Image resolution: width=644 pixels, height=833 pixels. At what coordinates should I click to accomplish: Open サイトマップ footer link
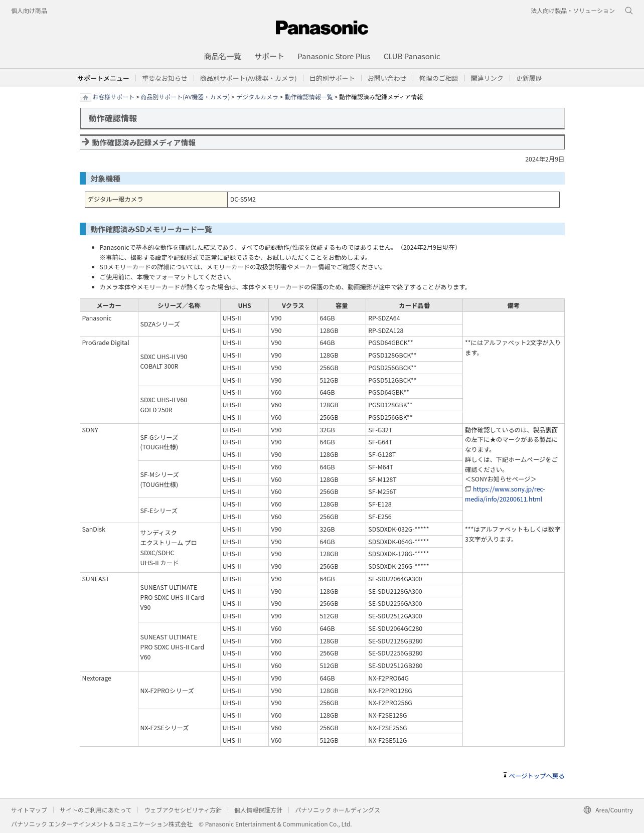pyautogui.click(x=29, y=810)
